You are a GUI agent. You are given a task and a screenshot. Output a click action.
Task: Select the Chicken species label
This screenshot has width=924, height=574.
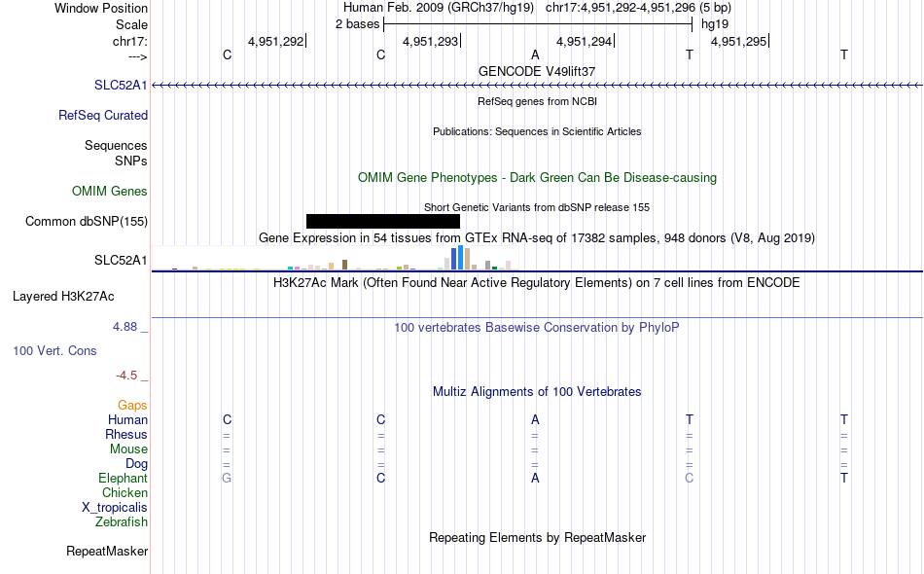[x=124, y=493]
